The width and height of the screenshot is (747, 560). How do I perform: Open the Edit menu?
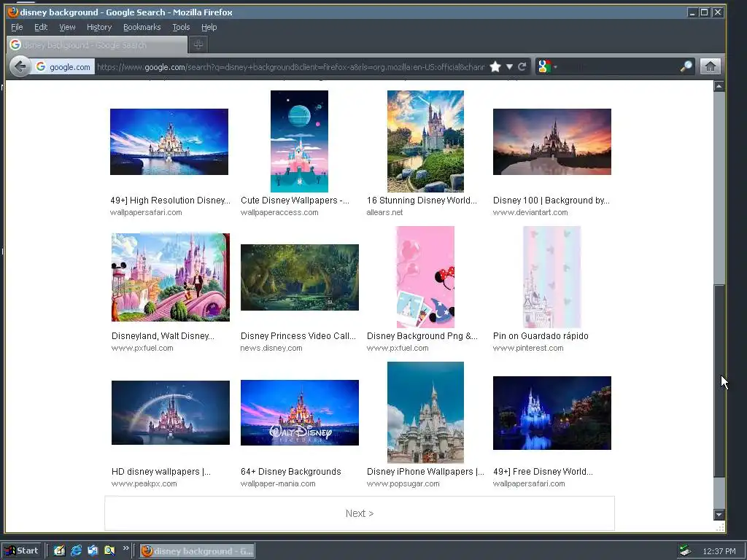pos(41,27)
